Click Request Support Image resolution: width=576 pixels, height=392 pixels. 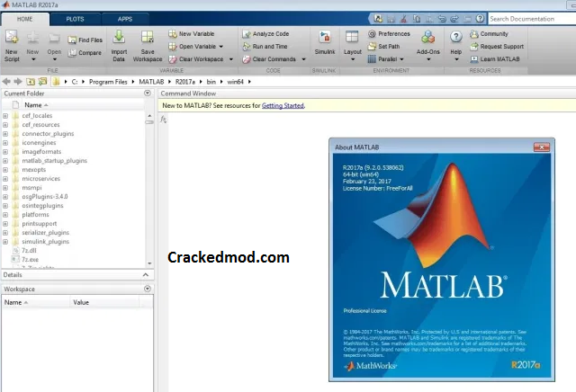pyautogui.click(x=497, y=47)
